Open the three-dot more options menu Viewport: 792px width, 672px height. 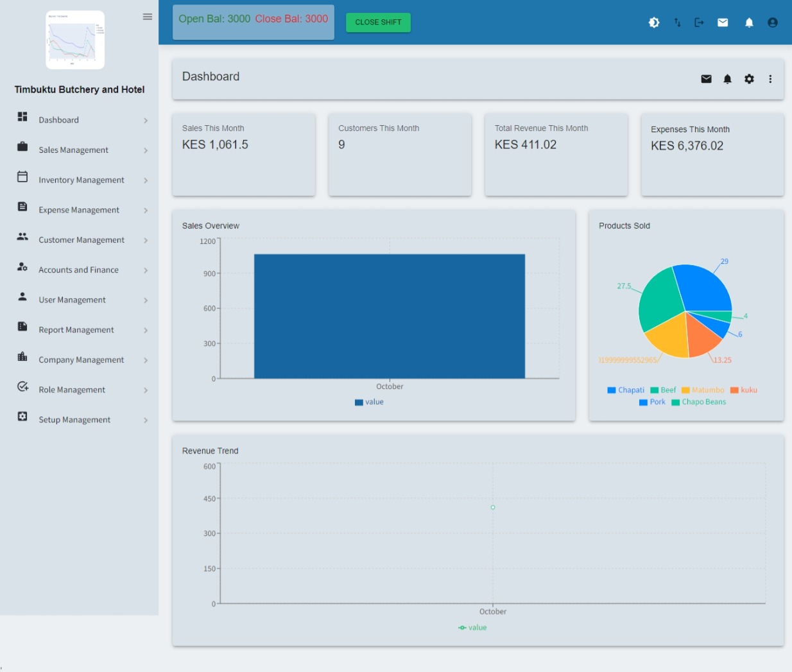coord(770,79)
